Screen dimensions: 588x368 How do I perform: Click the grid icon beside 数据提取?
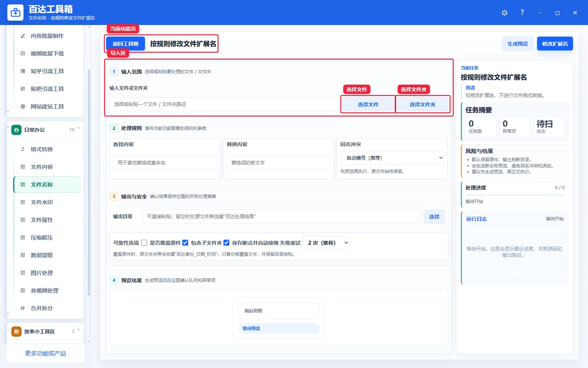point(23,255)
